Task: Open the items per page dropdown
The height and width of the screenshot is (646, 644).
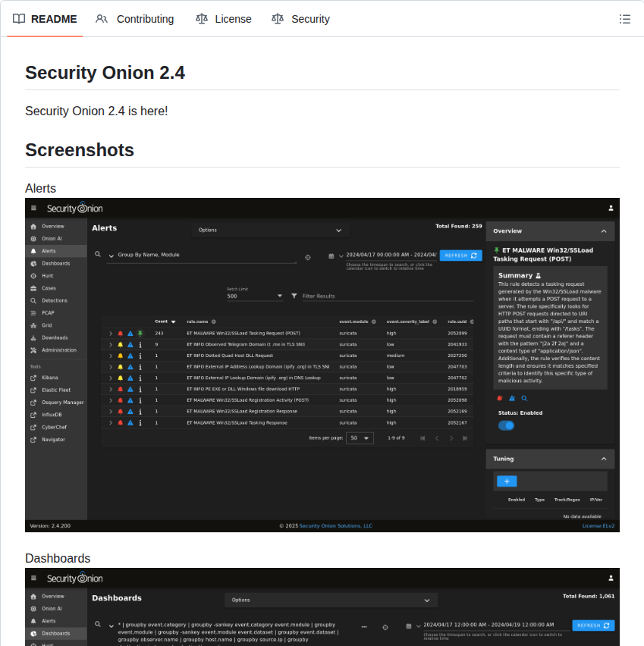Action: [360, 437]
